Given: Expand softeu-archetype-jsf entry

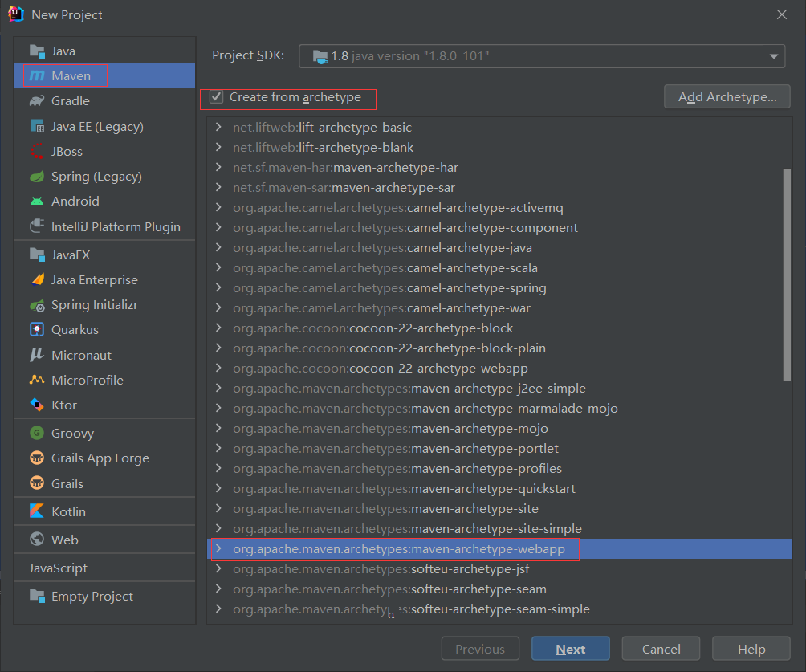Looking at the screenshot, I should pos(218,568).
